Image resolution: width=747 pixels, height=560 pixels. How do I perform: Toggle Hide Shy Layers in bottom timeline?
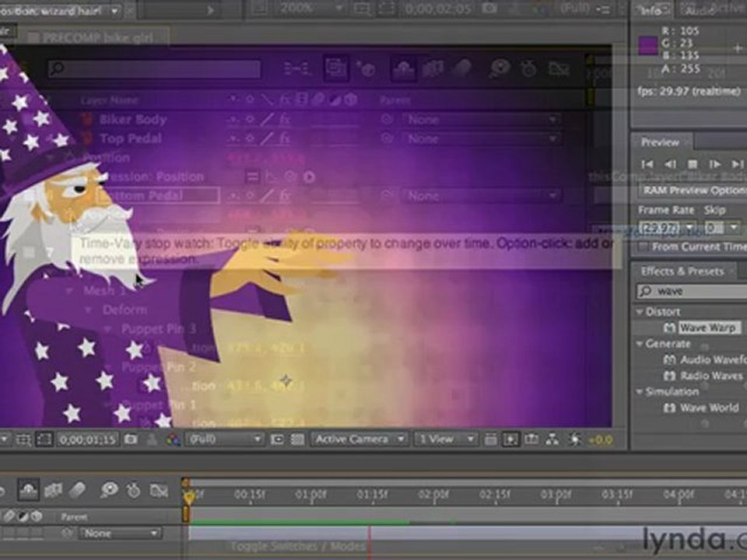[28, 489]
